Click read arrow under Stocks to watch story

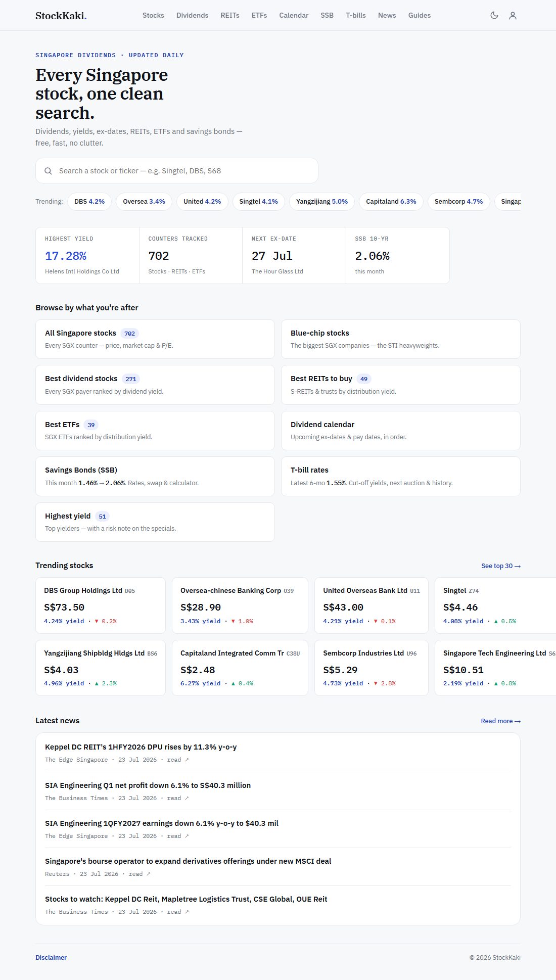178,912
